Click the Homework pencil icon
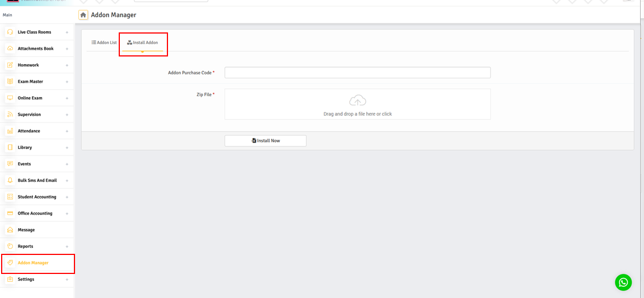644x298 pixels. tap(10, 65)
